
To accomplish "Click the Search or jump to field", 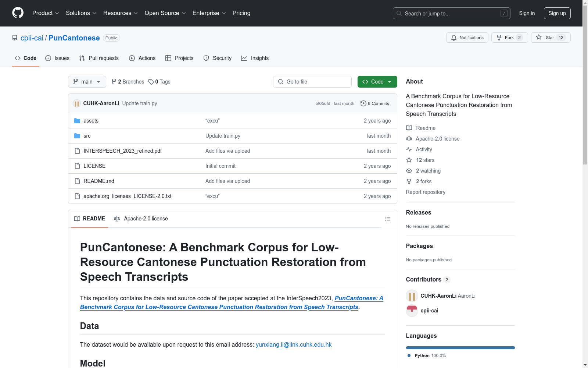I will point(452,13).
